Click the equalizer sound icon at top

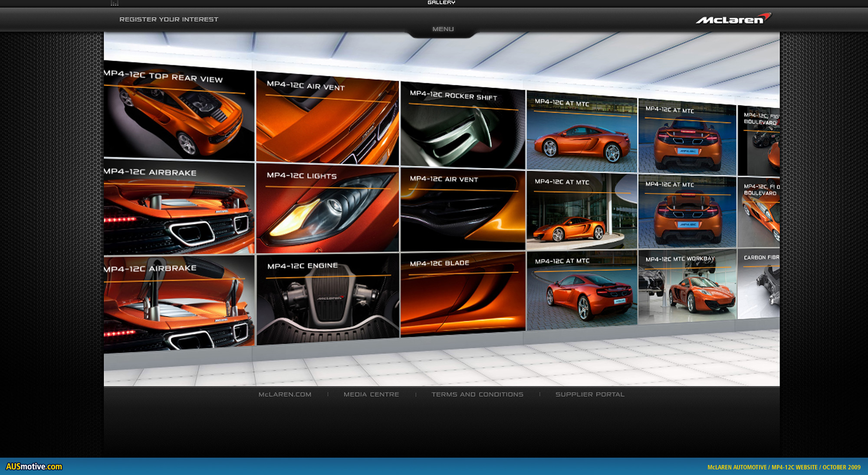coord(115,3)
